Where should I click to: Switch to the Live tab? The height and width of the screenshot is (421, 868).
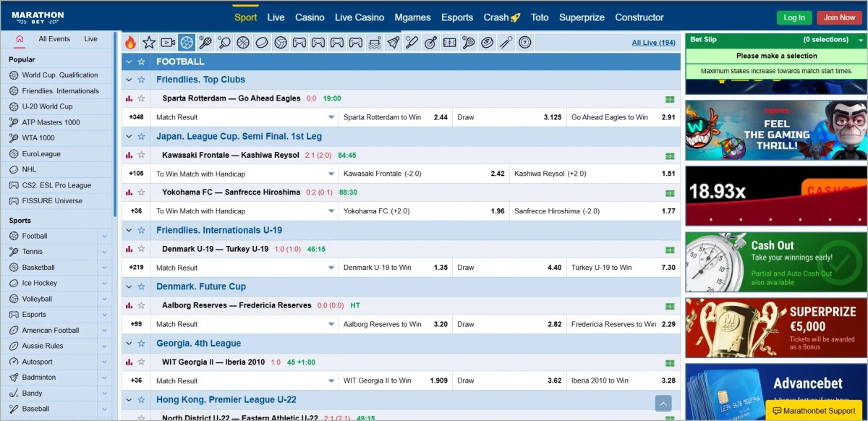(91, 38)
